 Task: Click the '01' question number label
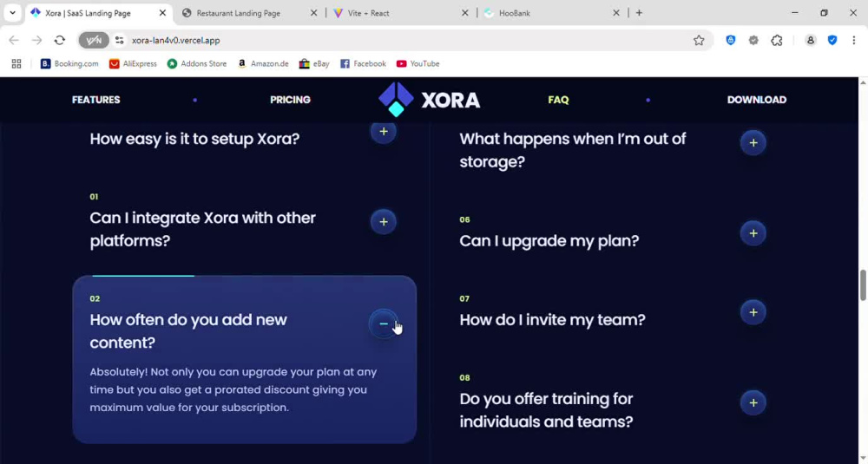click(x=94, y=196)
